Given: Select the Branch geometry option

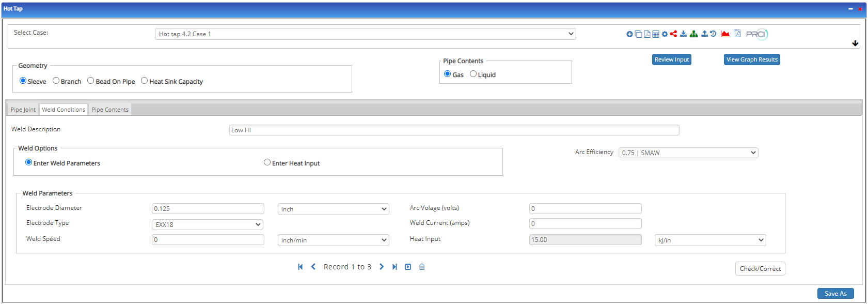Looking at the screenshot, I should coord(56,81).
